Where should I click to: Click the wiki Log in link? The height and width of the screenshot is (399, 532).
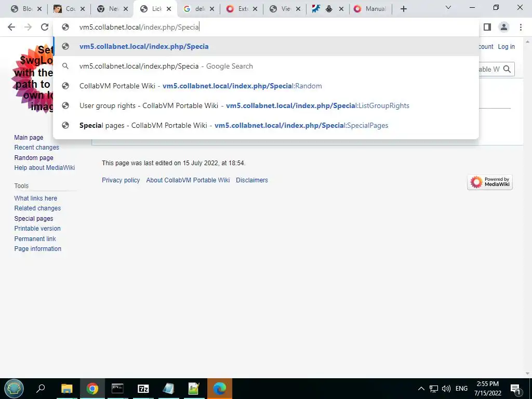[x=506, y=47]
